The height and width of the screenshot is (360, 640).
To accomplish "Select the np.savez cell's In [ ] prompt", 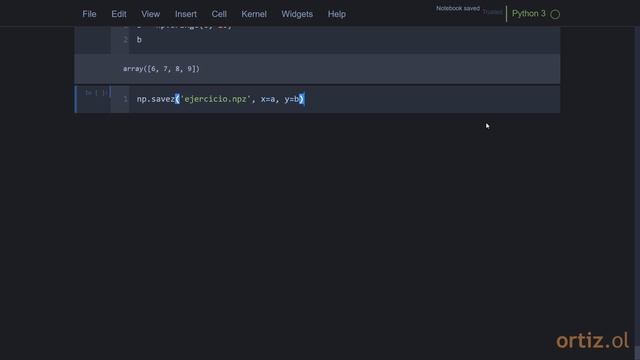I will click(x=96, y=93).
